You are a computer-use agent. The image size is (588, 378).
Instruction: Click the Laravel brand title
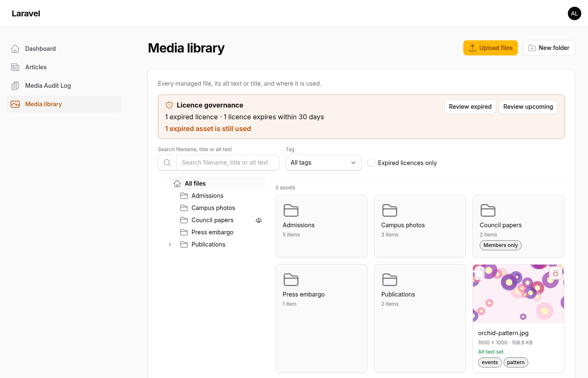[x=26, y=13]
